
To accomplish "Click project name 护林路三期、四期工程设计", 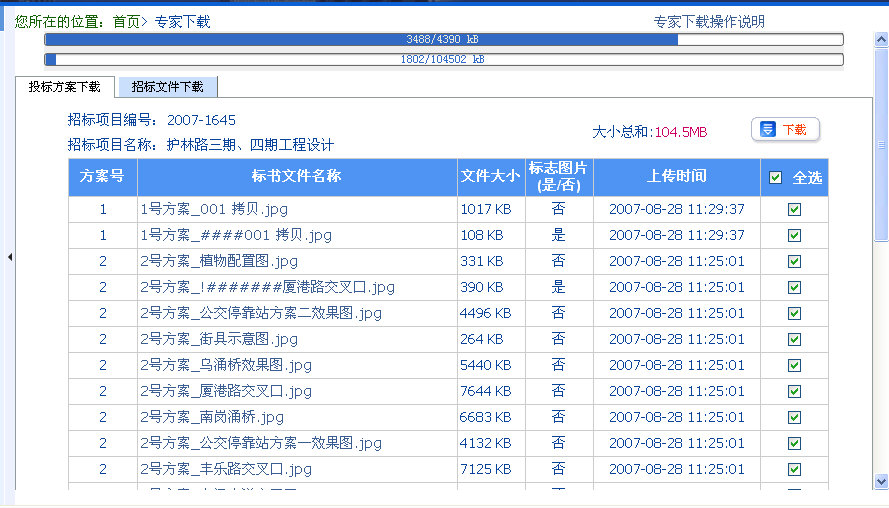I will point(250,145).
